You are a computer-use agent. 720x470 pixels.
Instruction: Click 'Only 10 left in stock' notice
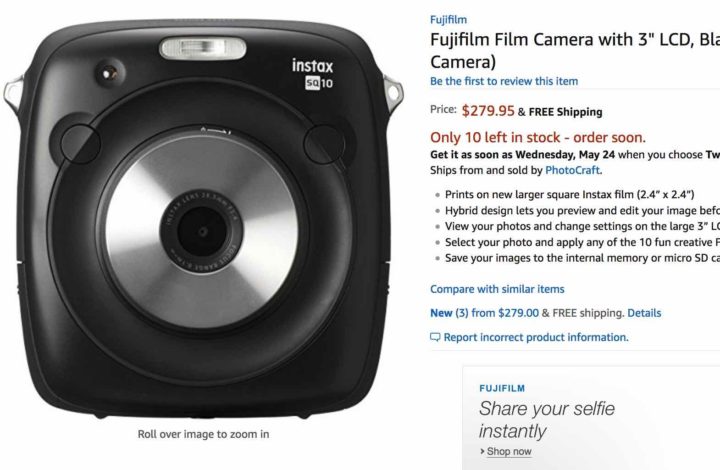pos(538,137)
